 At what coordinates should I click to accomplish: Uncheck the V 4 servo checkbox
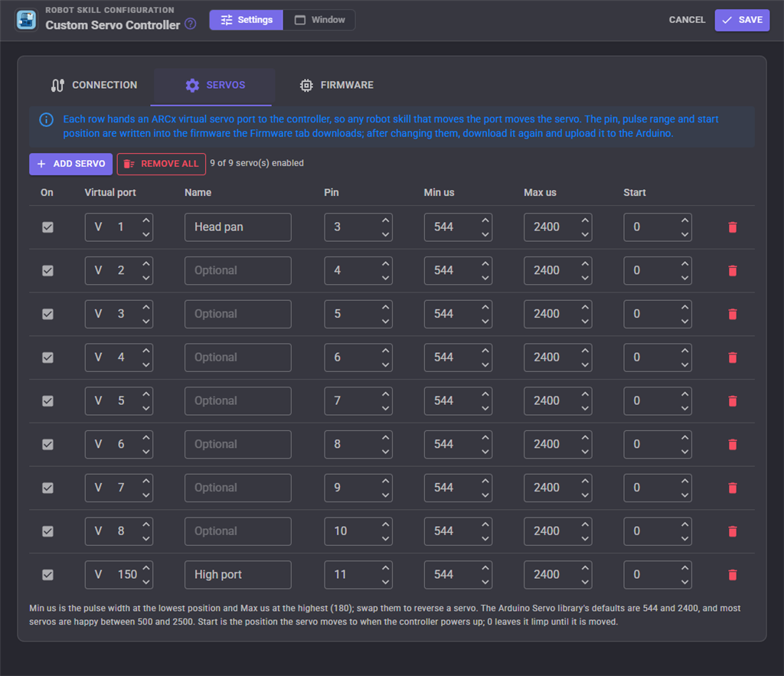(47, 358)
